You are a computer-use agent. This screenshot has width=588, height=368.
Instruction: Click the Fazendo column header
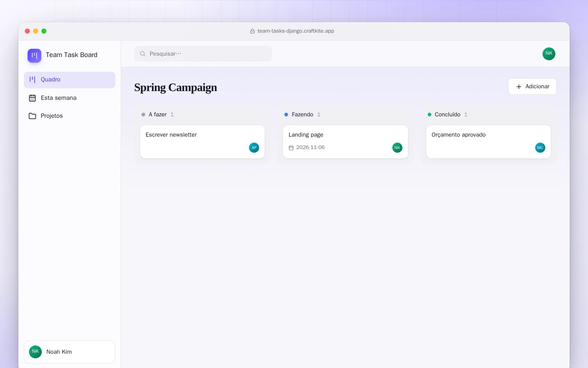pos(302,115)
